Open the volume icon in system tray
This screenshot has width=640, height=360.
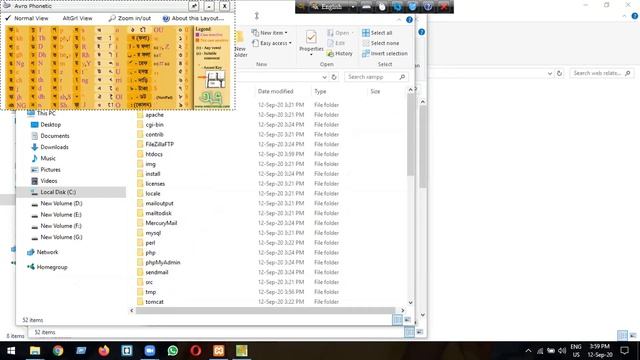point(562,351)
